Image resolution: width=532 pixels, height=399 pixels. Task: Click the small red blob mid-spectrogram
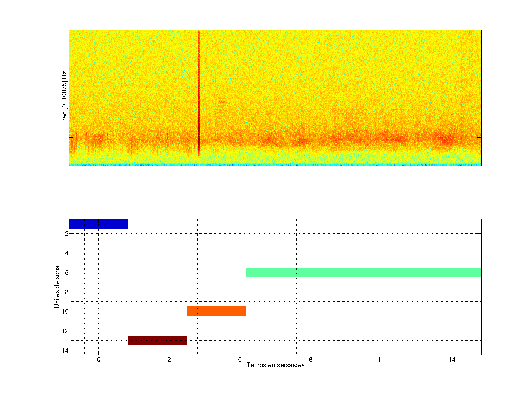click(x=222, y=102)
